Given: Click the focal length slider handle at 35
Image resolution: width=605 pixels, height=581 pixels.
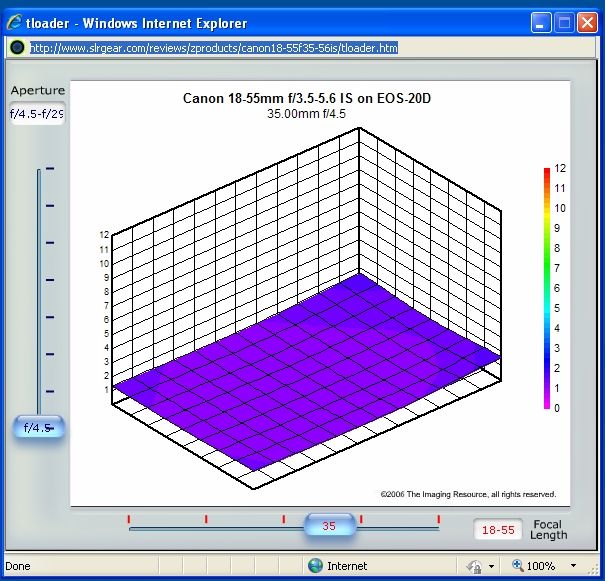Looking at the screenshot, I should (x=328, y=526).
